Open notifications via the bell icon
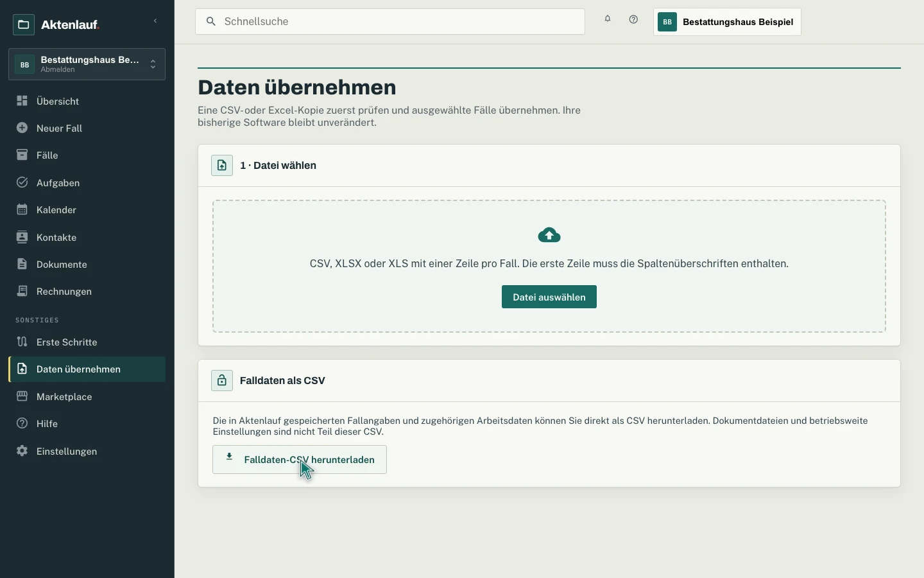This screenshot has height=578, width=924. pyautogui.click(x=608, y=19)
